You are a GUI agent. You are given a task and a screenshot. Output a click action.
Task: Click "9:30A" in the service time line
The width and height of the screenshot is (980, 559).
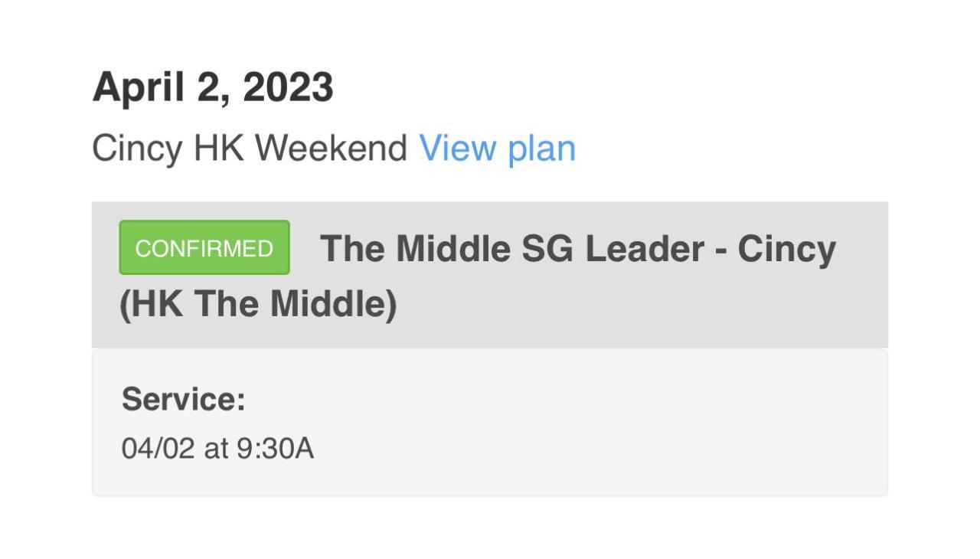tap(275, 449)
